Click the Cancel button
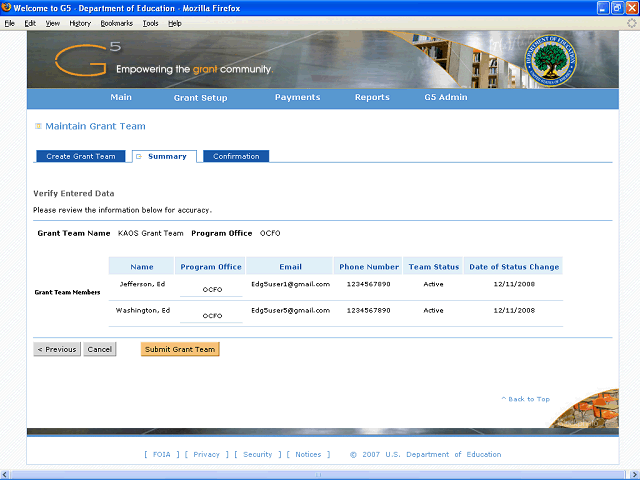640x480 pixels. pyautogui.click(x=99, y=350)
